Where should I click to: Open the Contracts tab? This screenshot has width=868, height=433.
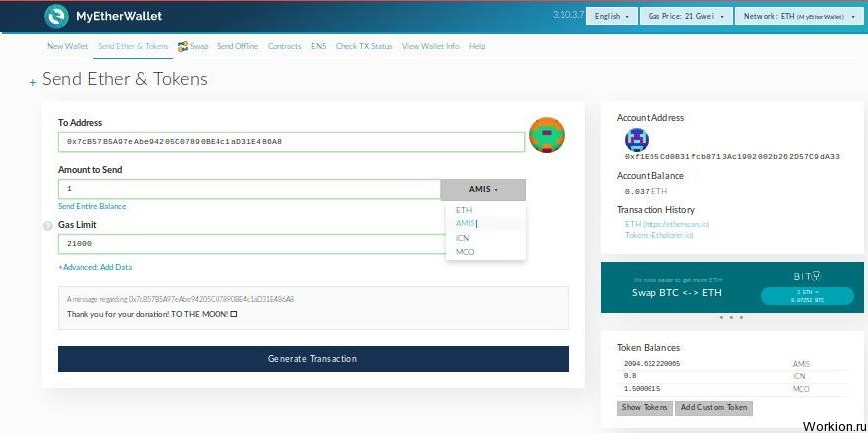[x=285, y=46]
